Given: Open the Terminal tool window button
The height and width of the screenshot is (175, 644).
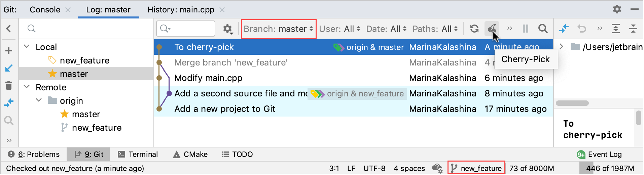Looking at the screenshot, I should pyautogui.click(x=138, y=154).
